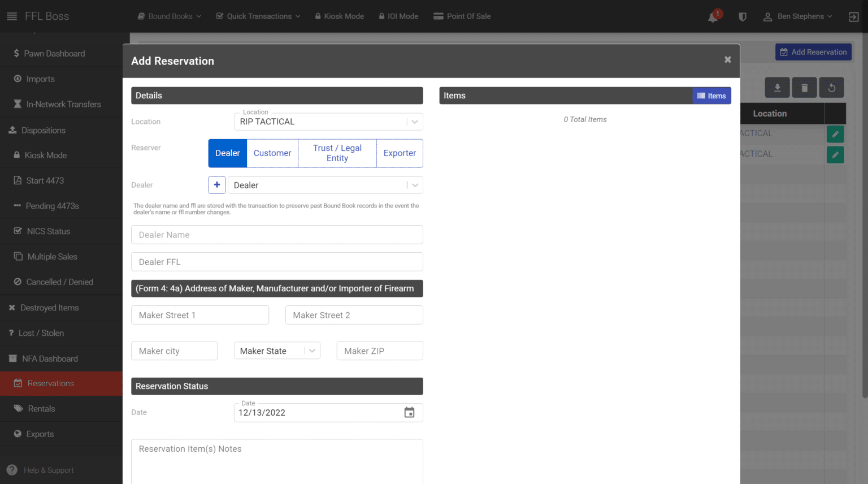The height and width of the screenshot is (484, 868).
Task: Click the trash delete icon above table
Action: tap(804, 88)
